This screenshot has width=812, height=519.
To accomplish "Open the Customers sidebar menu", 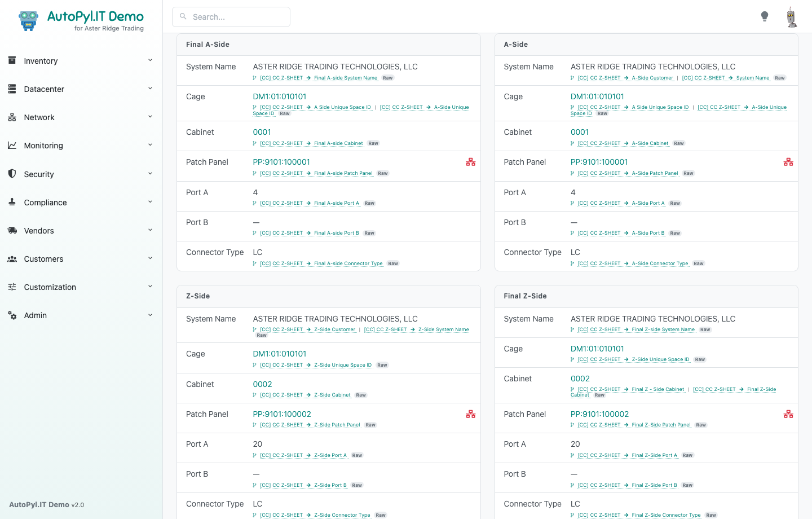I will click(x=81, y=258).
